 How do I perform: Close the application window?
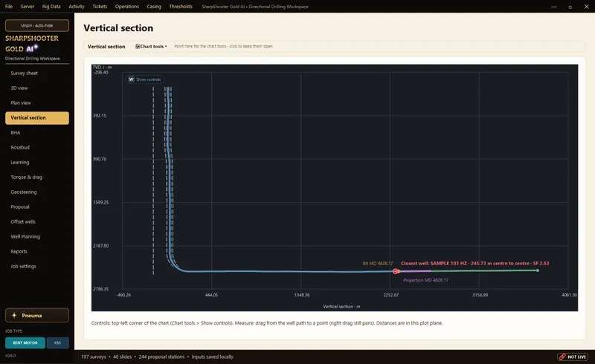tap(586, 7)
